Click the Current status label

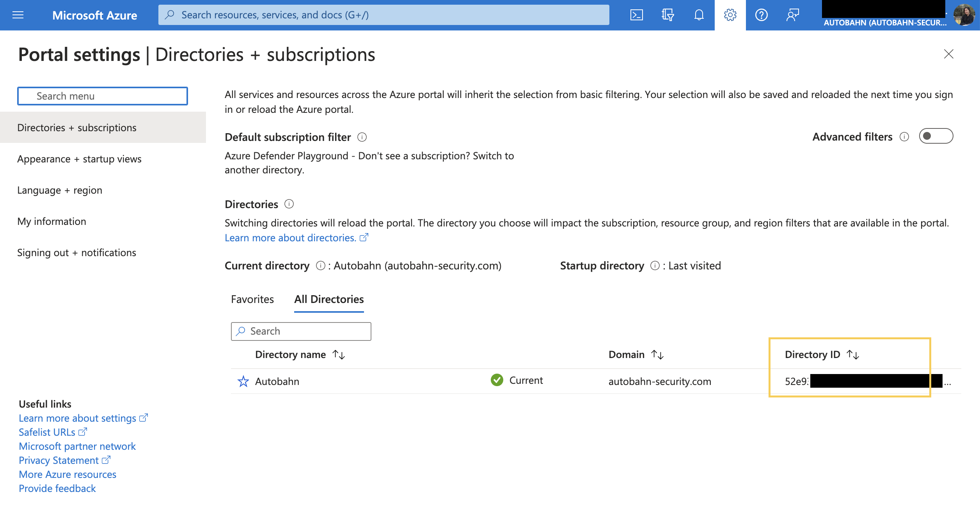(x=526, y=380)
